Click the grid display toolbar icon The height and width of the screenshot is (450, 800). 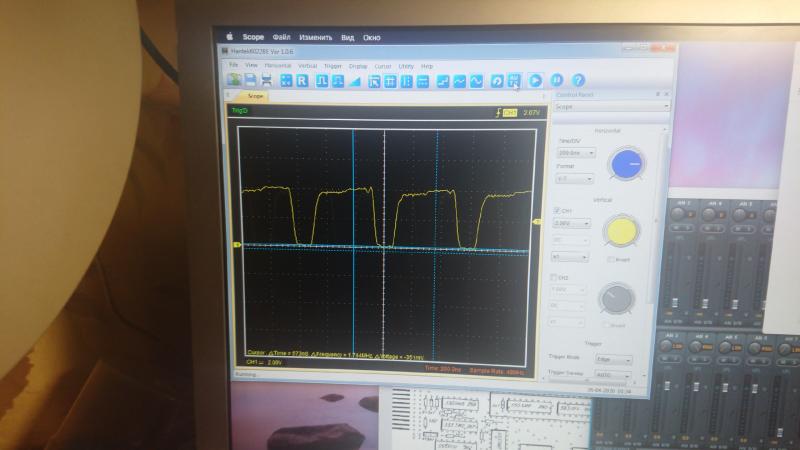(390, 80)
